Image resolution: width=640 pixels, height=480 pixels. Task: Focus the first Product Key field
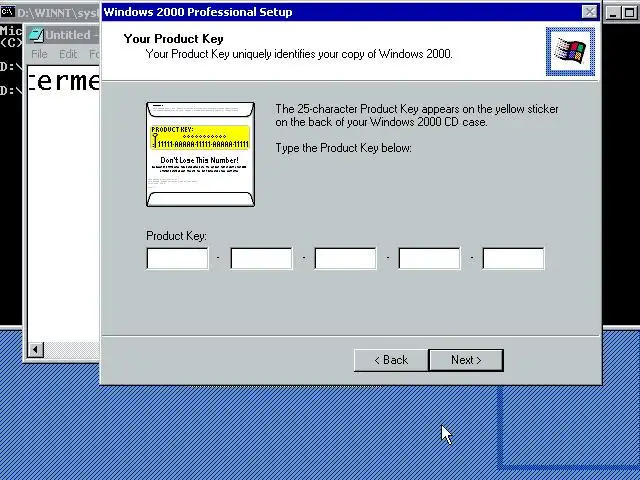pyautogui.click(x=177, y=258)
